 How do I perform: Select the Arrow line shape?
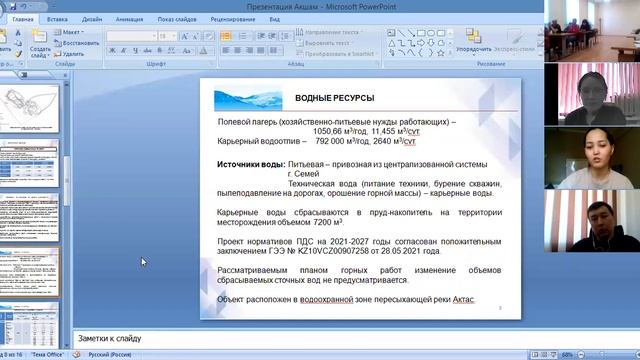click(x=411, y=33)
